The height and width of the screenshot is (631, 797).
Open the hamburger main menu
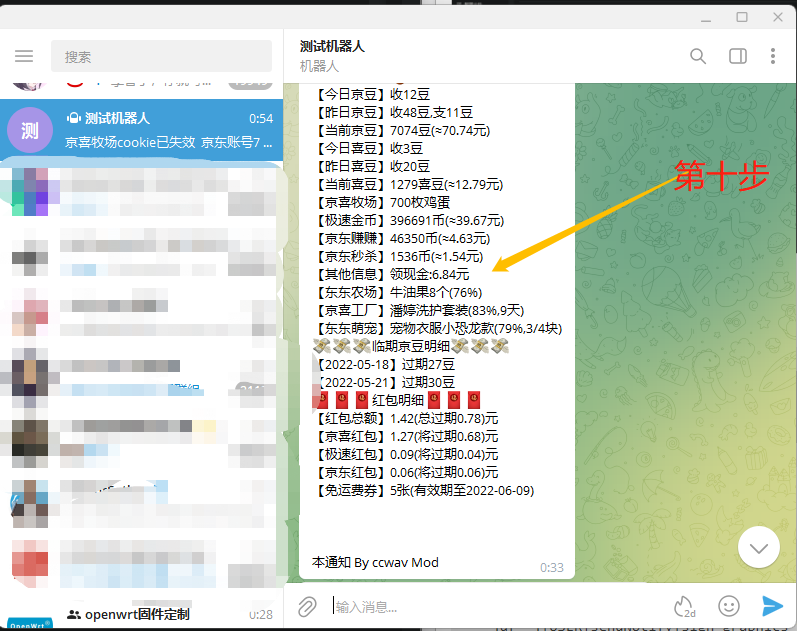pos(24,56)
